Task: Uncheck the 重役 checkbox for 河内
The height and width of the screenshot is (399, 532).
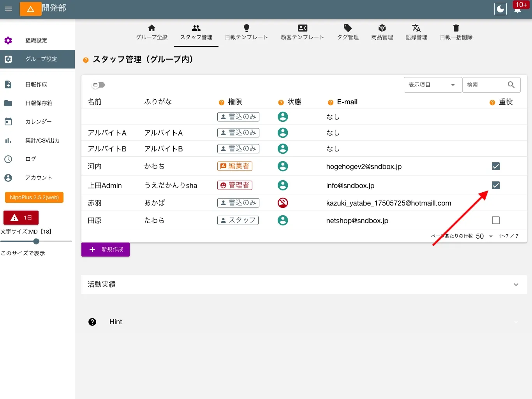Action: coord(496,166)
